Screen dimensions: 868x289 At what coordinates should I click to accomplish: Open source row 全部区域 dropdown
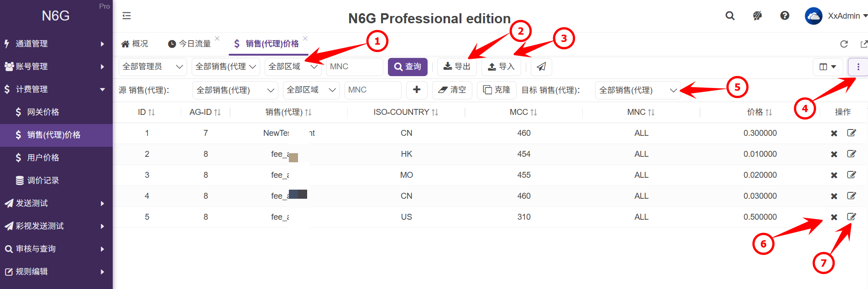(x=311, y=90)
